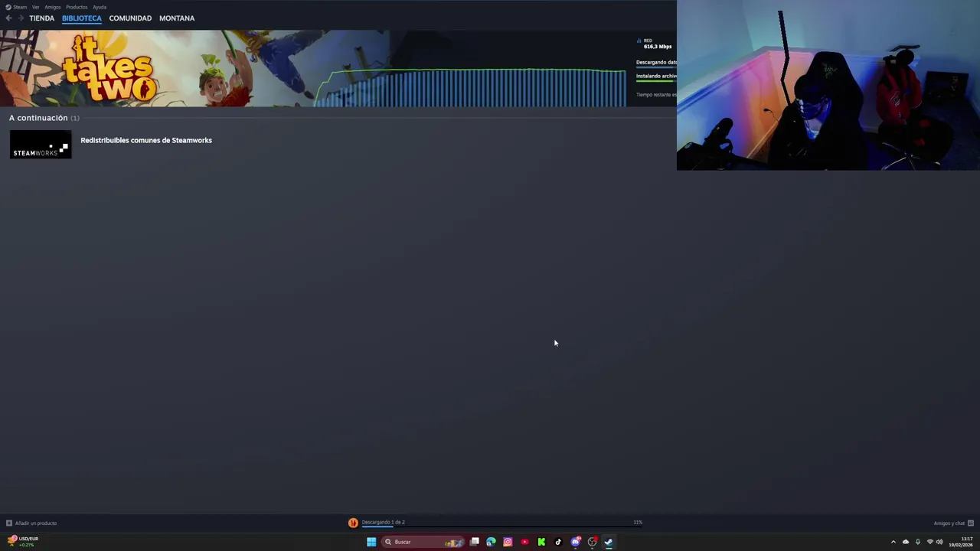Click Añadir un producto
The image size is (980, 551).
click(31, 523)
